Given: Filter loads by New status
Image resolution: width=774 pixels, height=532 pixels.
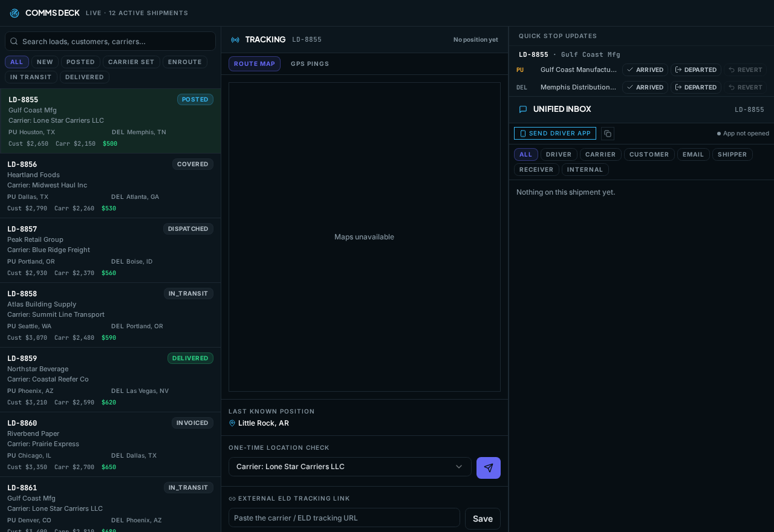Looking at the screenshot, I should (45, 62).
